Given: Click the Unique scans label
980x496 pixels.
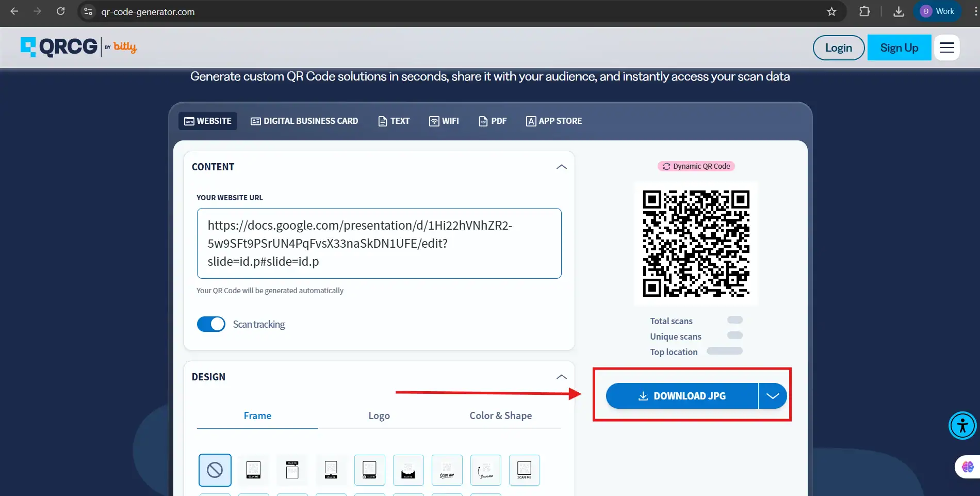Looking at the screenshot, I should (x=676, y=337).
